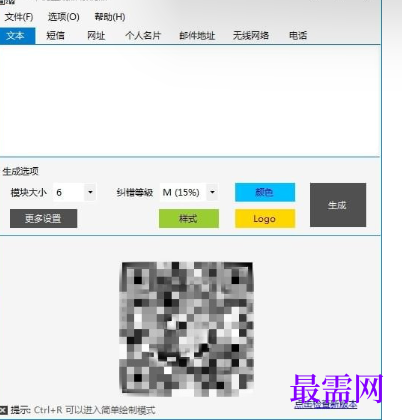Click the 生成选项 section label

coord(21,171)
